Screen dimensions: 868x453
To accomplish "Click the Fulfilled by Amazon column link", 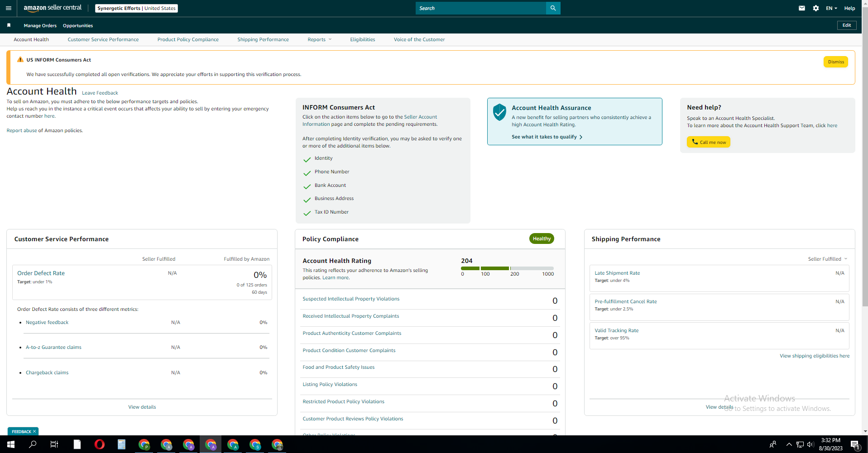I will click(x=247, y=259).
